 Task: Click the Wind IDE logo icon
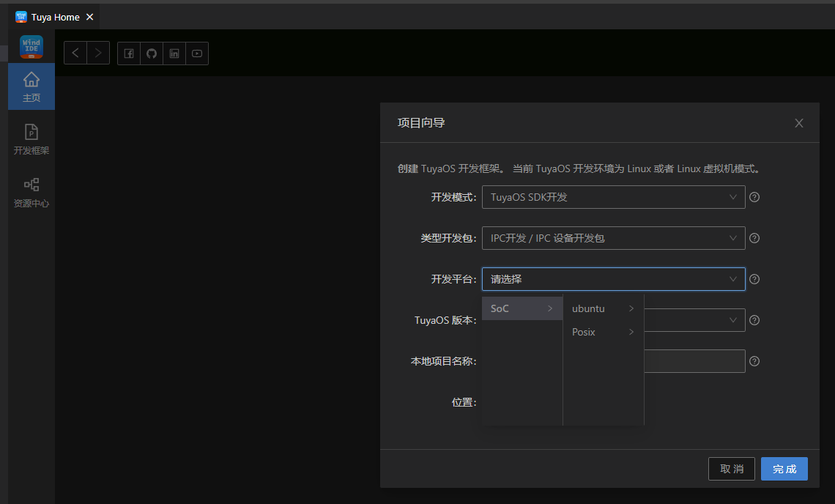click(x=31, y=47)
